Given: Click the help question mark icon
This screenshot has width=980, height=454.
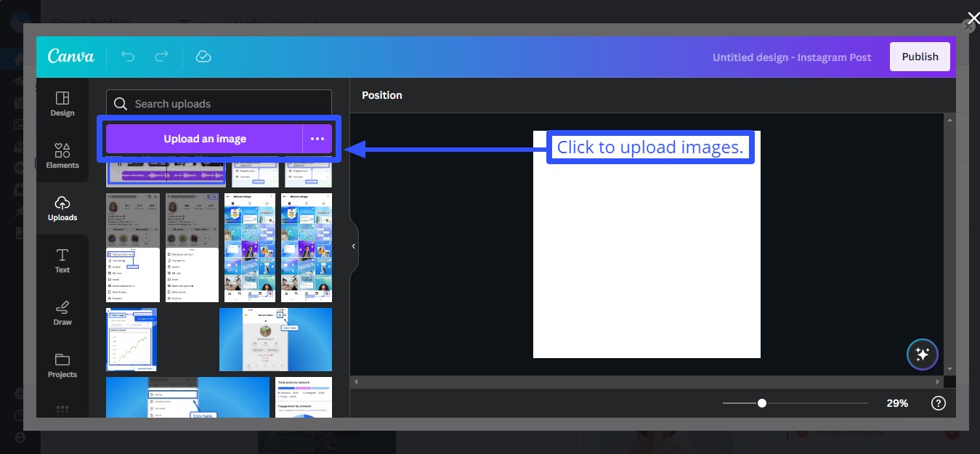Looking at the screenshot, I should point(938,402).
